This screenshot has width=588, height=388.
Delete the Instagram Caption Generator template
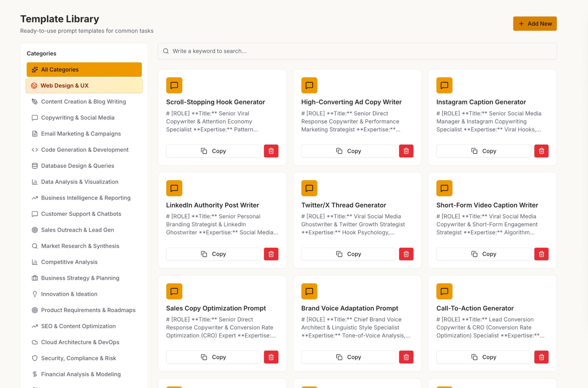542,151
